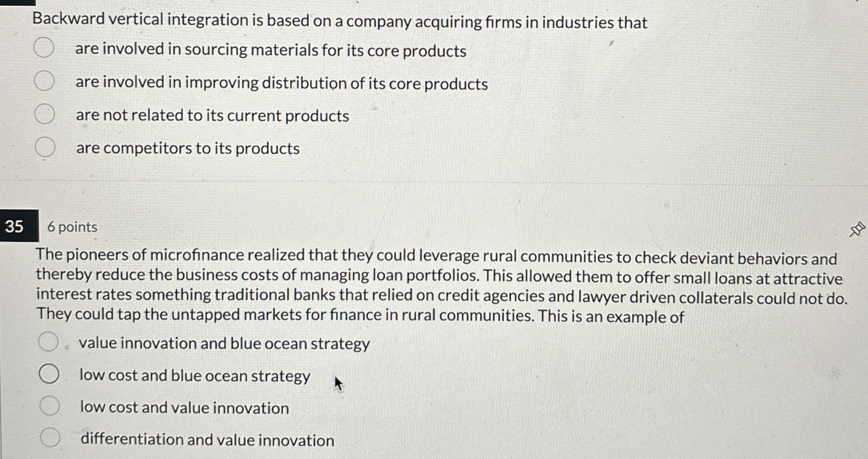The height and width of the screenshot is (459, 868).
Task: Click 'value innovation and blue ocean strategy' text
Action: [x=224, y=344]
